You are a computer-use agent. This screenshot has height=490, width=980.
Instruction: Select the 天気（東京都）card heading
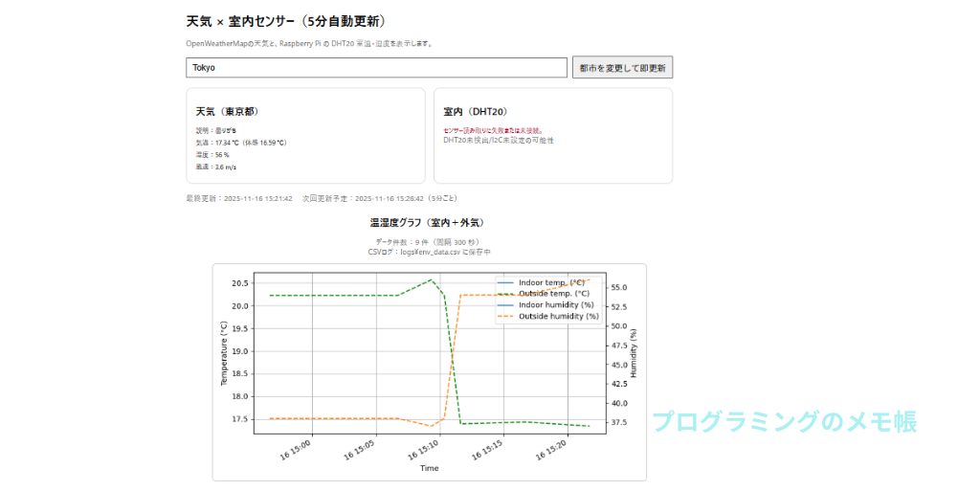[228, 112]
